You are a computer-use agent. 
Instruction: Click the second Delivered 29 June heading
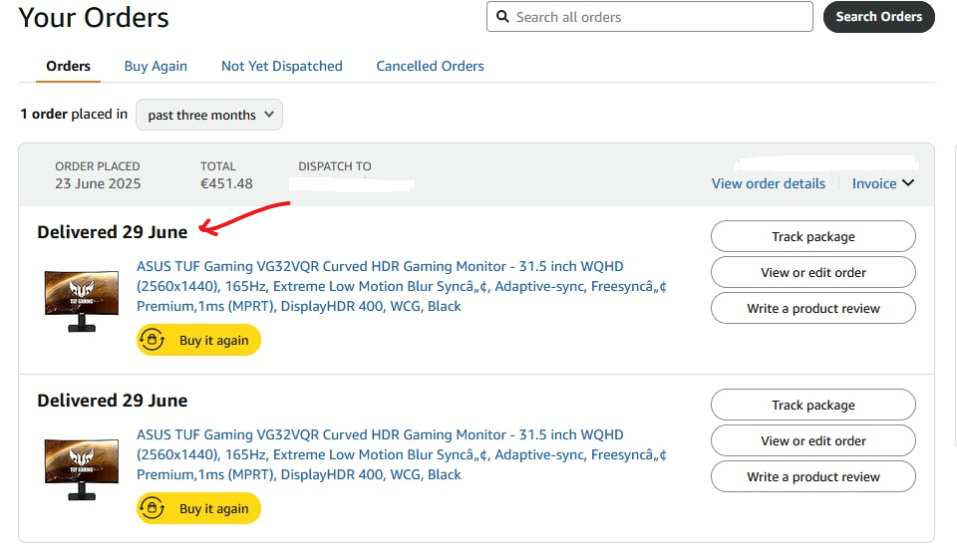pyautogui.click(x=113, y=401)
